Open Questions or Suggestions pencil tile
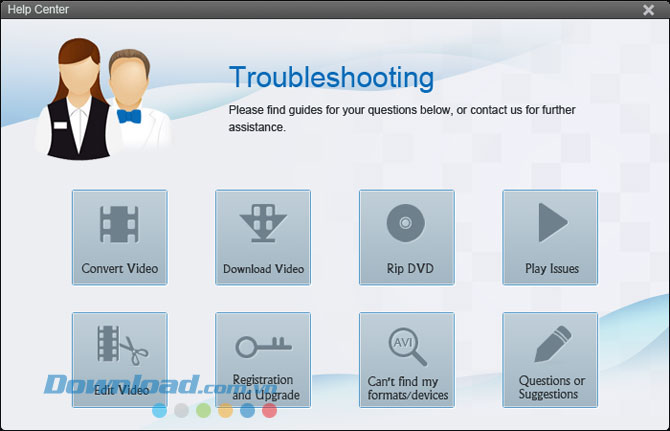The width and height of the screenshot is (670, 431). pyautogui.click(x=550, y=360)
